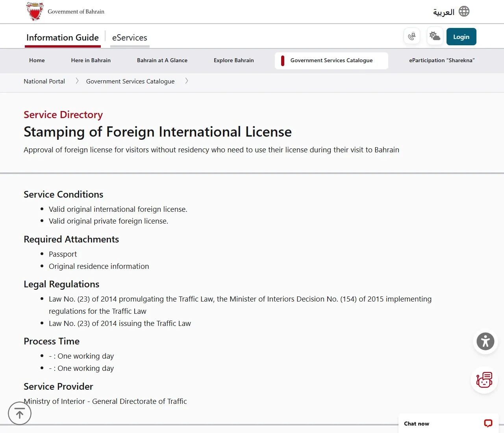Image resolution: width=504 pixels, height=433 pixels.
Task: Open eParticipation "Sharekna" menu
Action: pyautogui.click(x=442, y=61)
